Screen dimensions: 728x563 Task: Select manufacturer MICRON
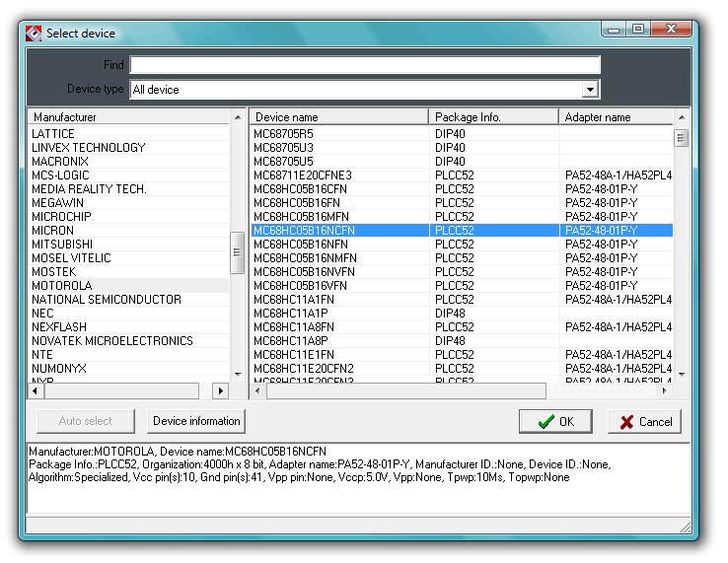128,230
